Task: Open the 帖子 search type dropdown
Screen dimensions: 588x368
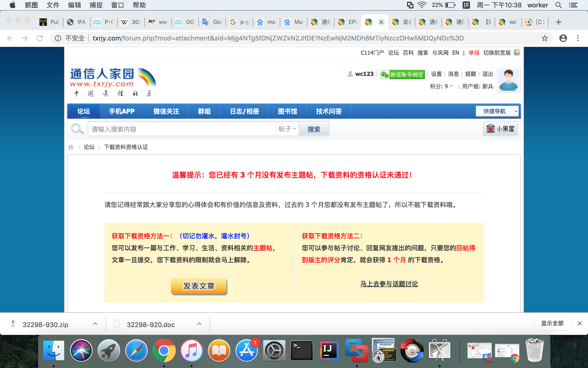Action: click(x=287, y=129)
